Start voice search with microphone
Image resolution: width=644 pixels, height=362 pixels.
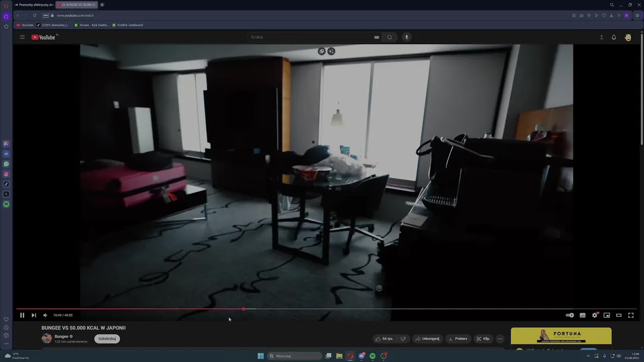tap(407, 37)
